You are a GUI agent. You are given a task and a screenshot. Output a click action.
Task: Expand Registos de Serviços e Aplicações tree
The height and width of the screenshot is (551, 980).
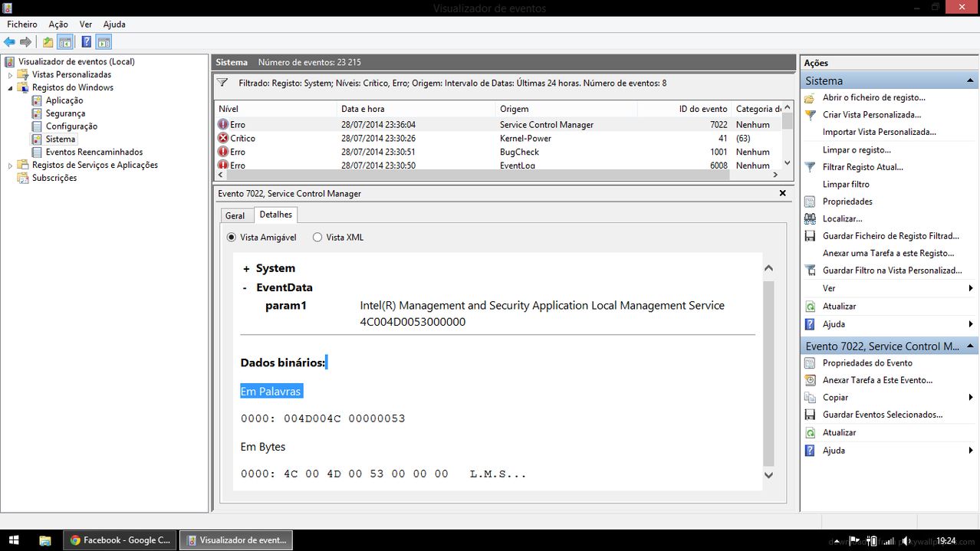11,165
